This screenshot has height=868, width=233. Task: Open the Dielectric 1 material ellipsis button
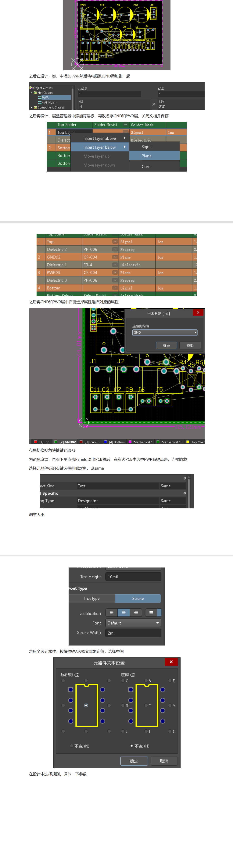coord(115,265)
